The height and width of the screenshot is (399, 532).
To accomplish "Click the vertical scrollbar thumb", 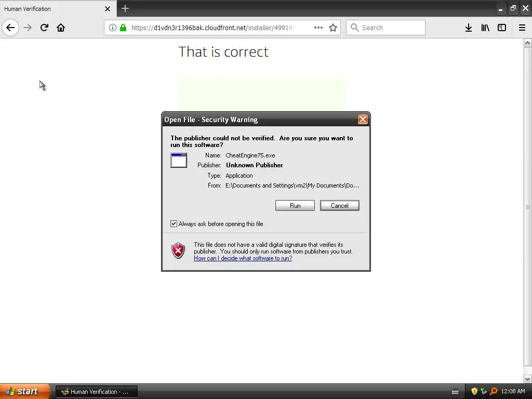I will pyautogui.click(x=528, y=207).
